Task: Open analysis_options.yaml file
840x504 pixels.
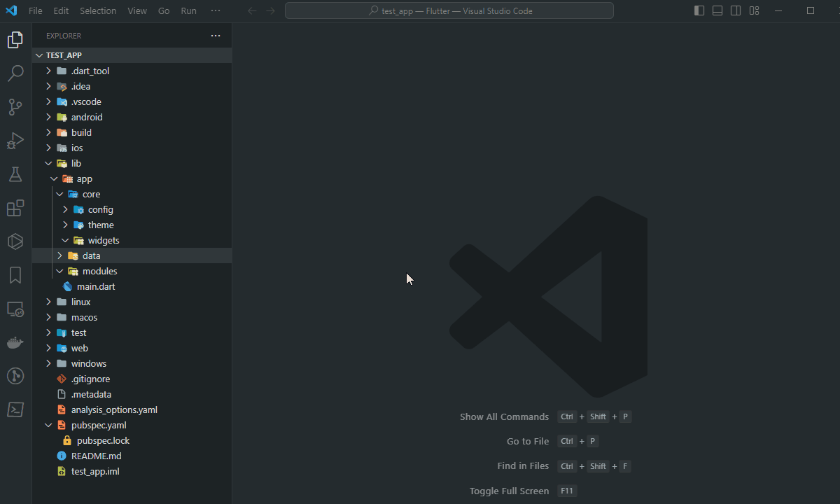Action: tap(132, 409)
